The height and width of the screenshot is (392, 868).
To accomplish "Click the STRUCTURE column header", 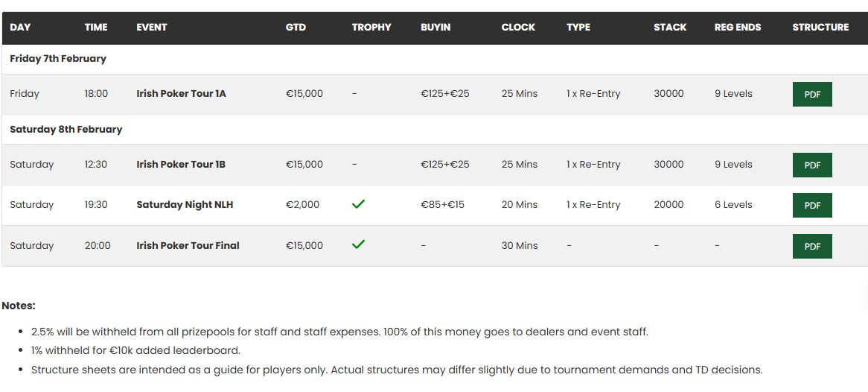I will tap(820, 28).
